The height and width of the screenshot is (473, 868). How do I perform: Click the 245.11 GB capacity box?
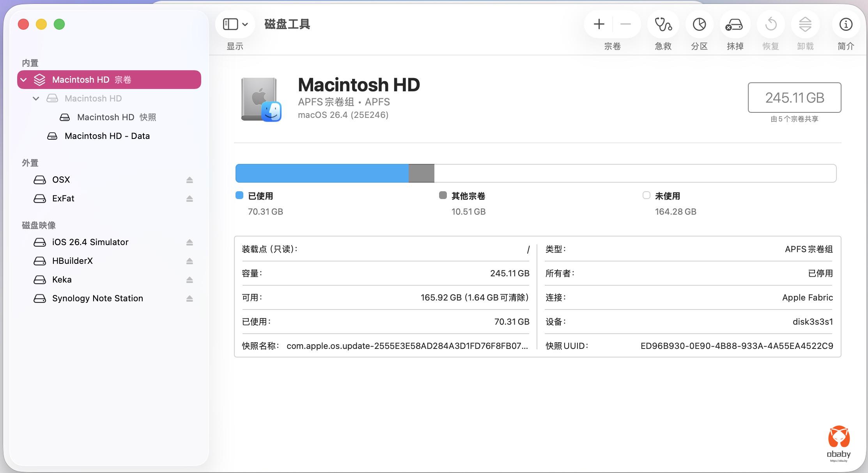[794, 98]
